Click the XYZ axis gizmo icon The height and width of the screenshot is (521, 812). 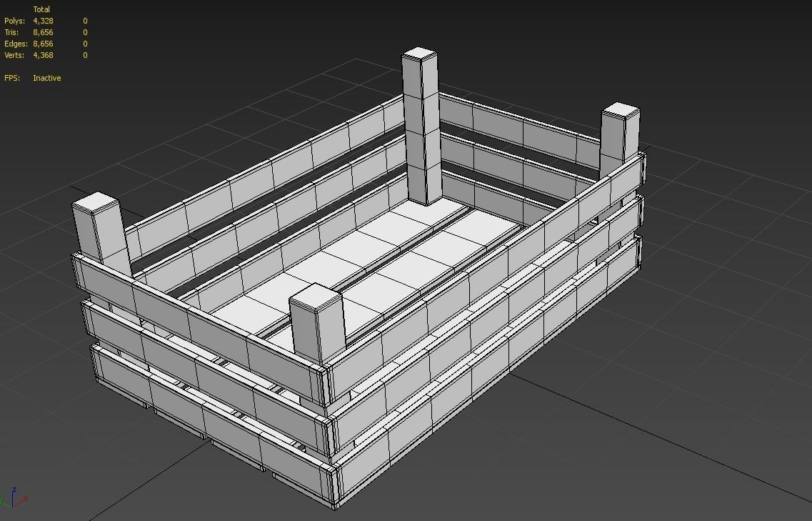point(14,498)
